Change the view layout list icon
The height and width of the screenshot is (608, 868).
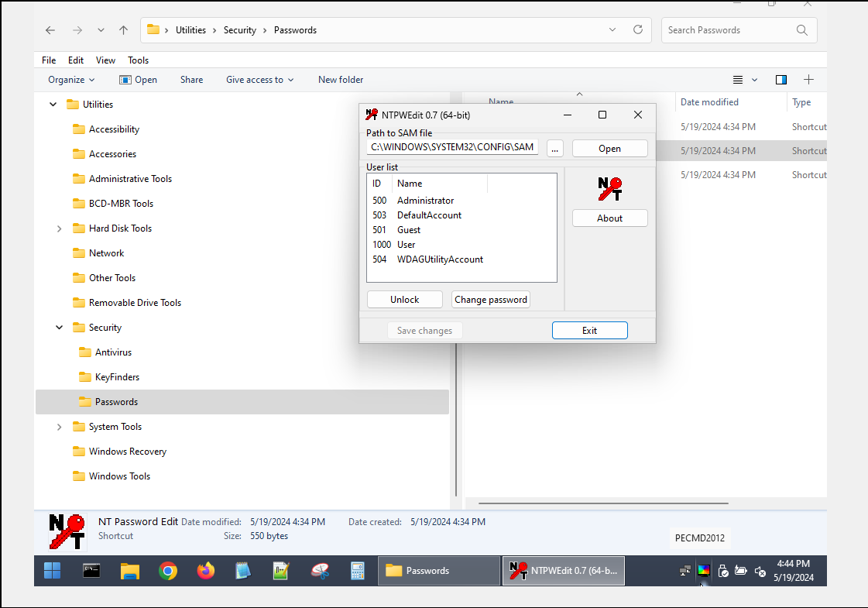point(738,80)
